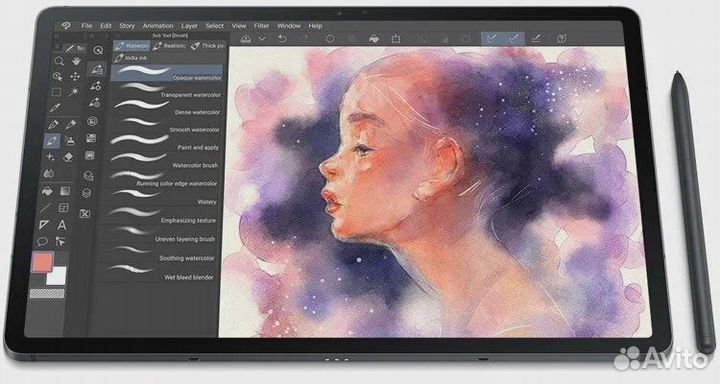Select the highlighted Brush tool
Viewport: 720px width, 384px height.
coord(51,141)
